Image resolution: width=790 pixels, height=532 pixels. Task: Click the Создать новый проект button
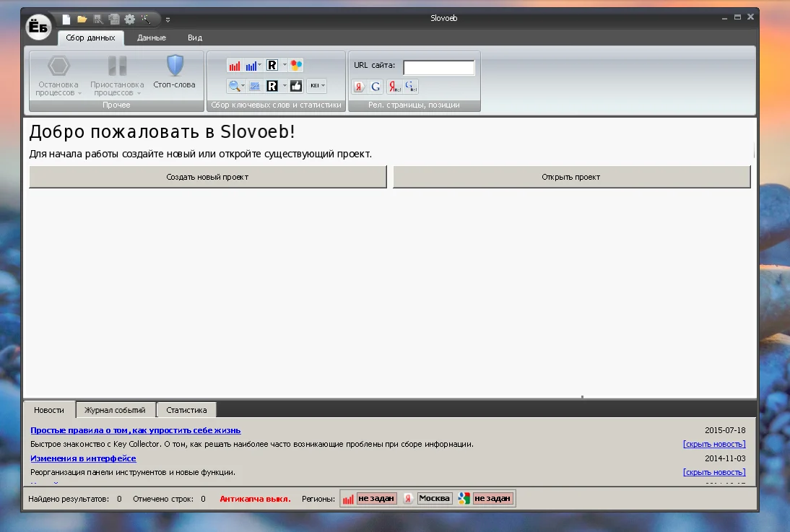207,177
